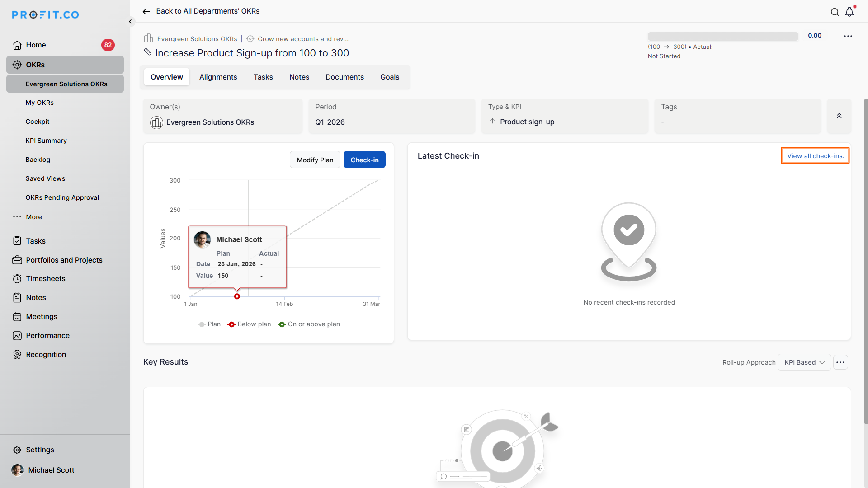Viewport: 868px width, 488px height.
Task: Collapse the left sidebar arrow
Action: [130, 21]
